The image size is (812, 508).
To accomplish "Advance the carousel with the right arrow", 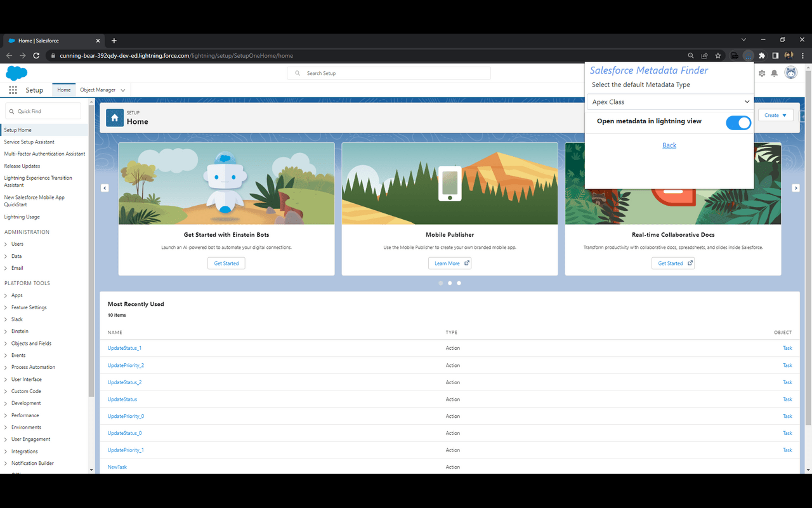I will pyautogui.click(x=796, y=188).
